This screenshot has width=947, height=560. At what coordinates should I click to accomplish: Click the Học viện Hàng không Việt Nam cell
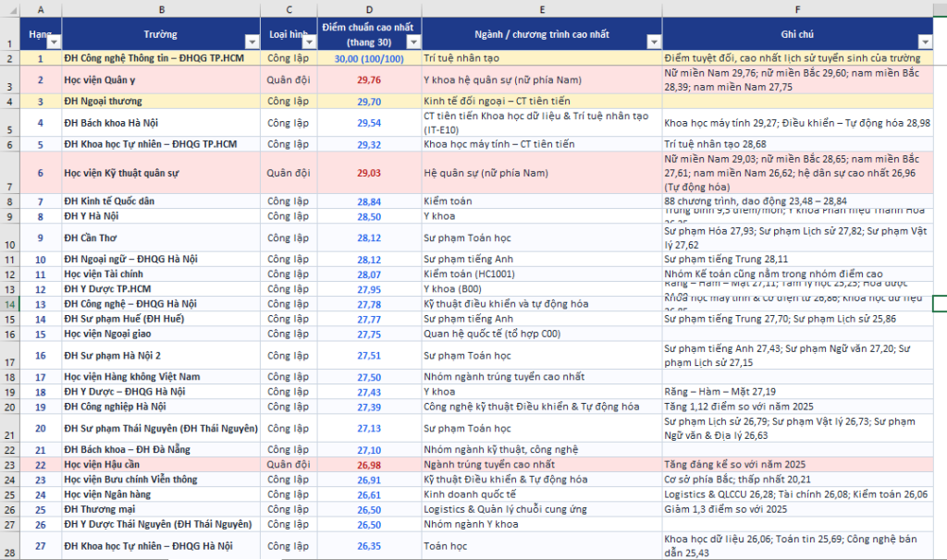(161, 376)
